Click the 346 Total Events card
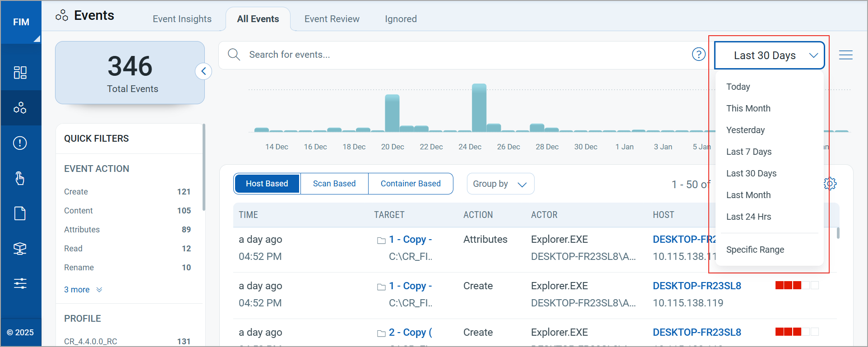Screen dimensions: 868x347 (x=130, y=73)
